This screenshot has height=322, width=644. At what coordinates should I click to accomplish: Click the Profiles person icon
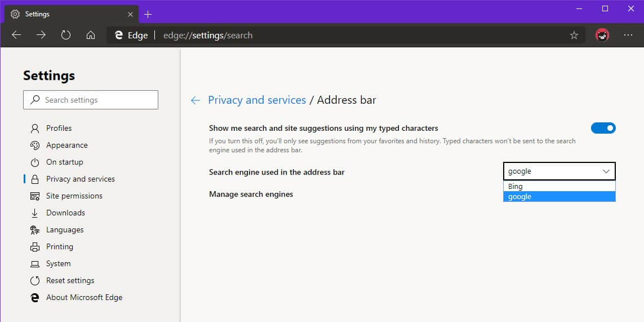pyautogui.click(x=35, y=129)
